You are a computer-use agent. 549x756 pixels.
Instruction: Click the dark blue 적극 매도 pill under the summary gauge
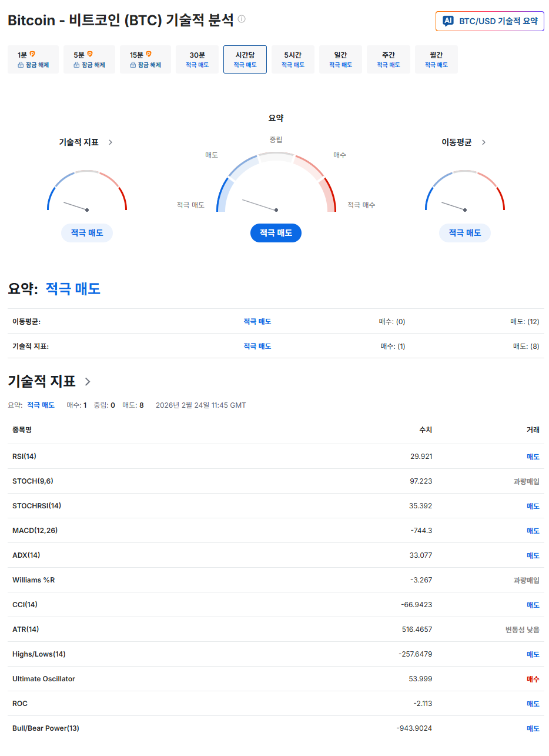click(276, 233)
